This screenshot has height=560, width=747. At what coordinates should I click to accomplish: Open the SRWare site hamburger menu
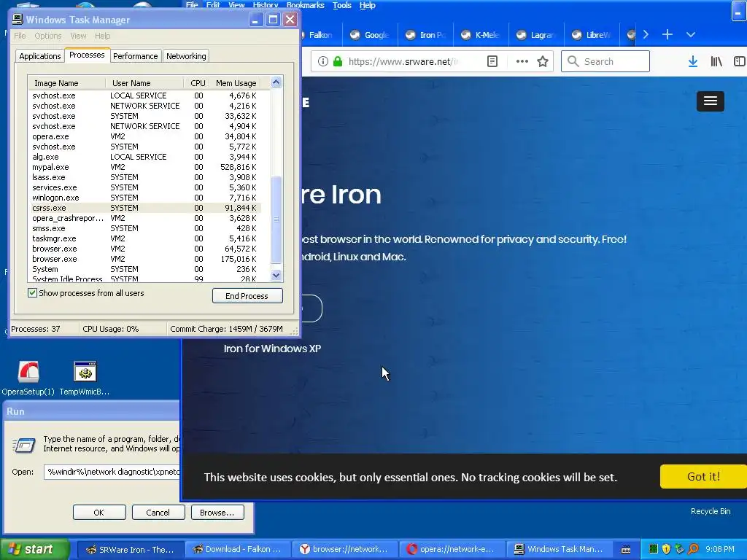pyautogui.click(x=711, y=101)
